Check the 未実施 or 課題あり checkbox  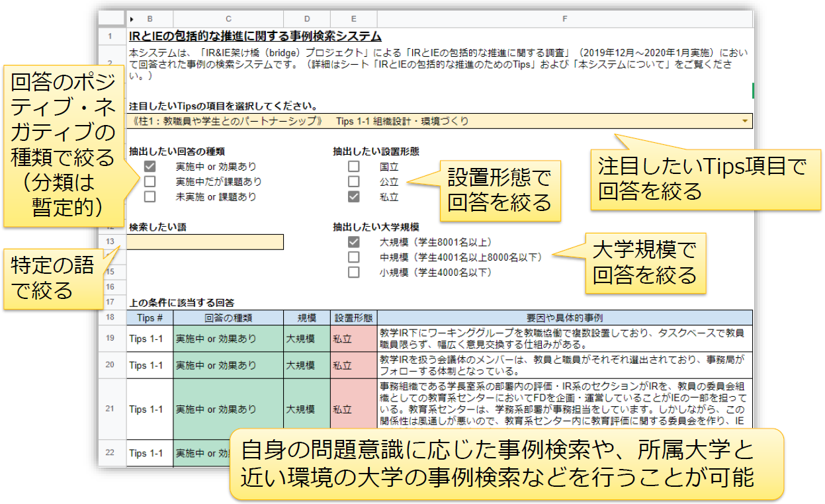tap(150, 196)
